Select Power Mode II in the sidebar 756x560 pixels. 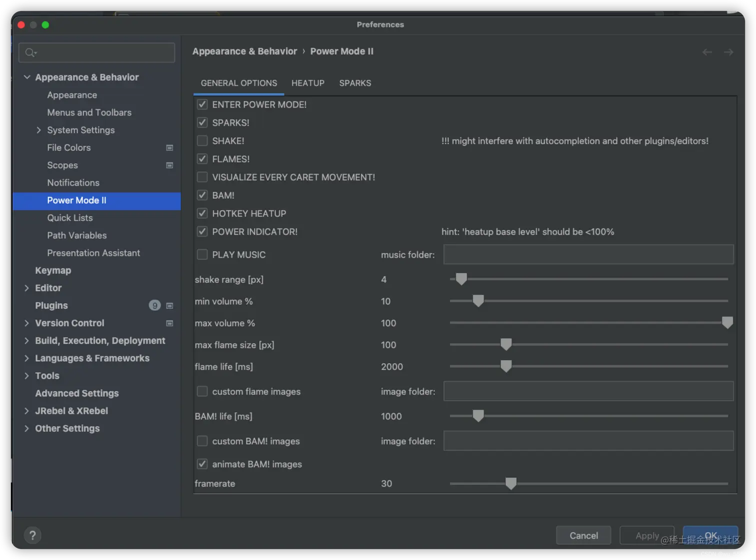(x=97, y=201)
